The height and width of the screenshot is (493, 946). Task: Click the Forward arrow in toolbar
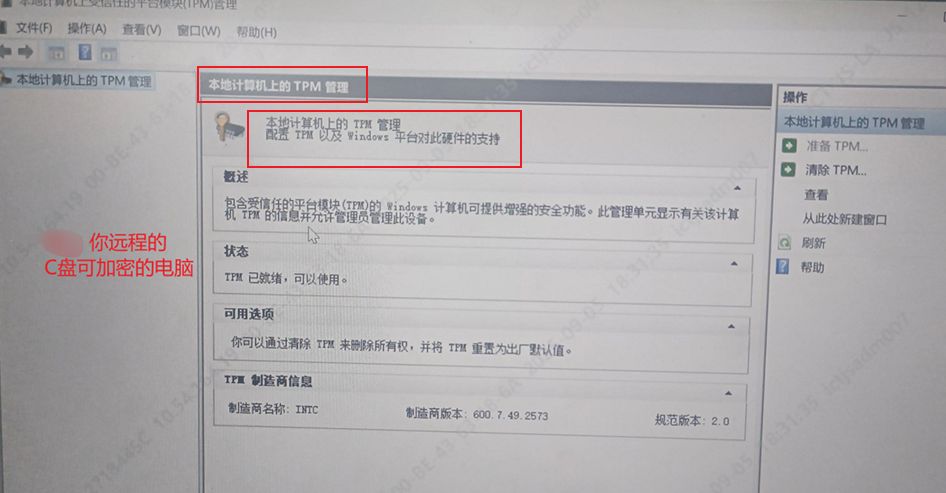point(25,52)
